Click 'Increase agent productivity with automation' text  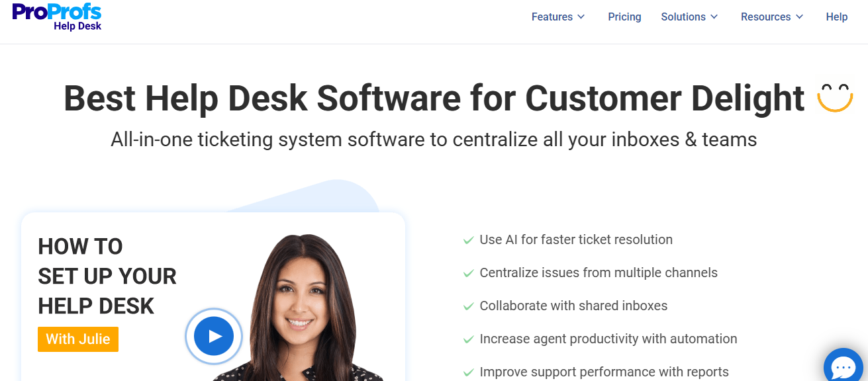608,339
